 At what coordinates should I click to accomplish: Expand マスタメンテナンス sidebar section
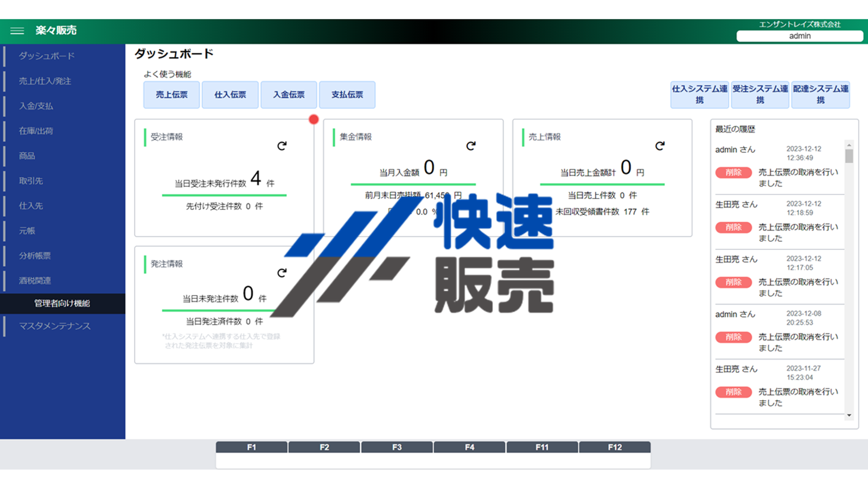pyautogui.click(x=54, y=326)
